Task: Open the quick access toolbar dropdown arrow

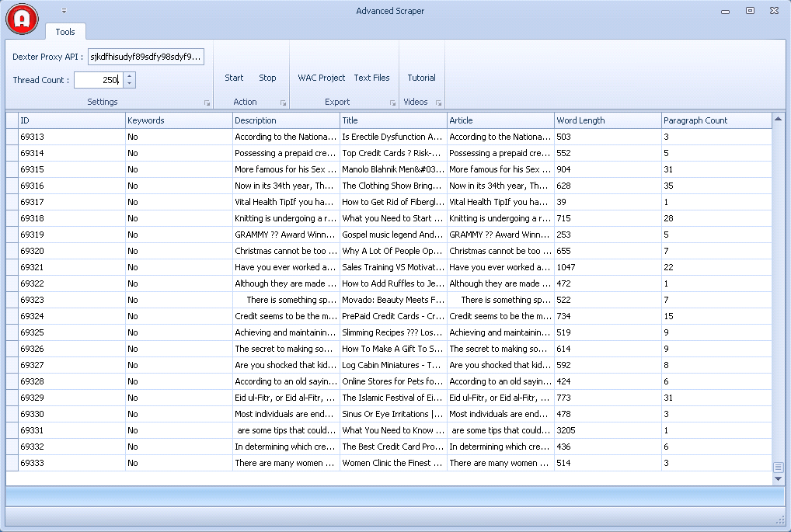Action: (x=64, y=11)
